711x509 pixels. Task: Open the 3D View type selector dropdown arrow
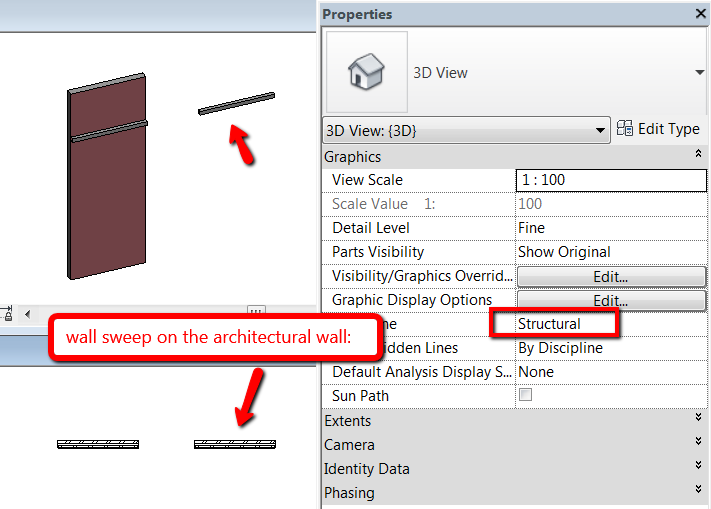coord(700,73)
